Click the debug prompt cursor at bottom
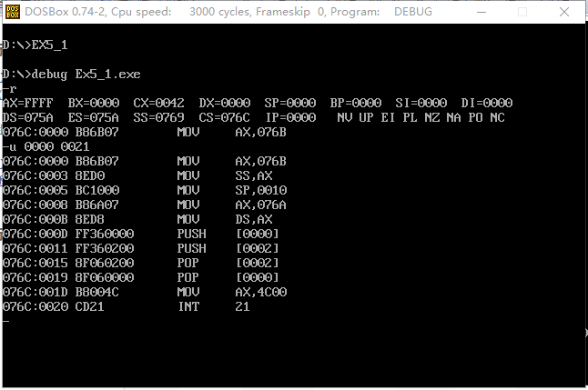 (x=6, y=321)
